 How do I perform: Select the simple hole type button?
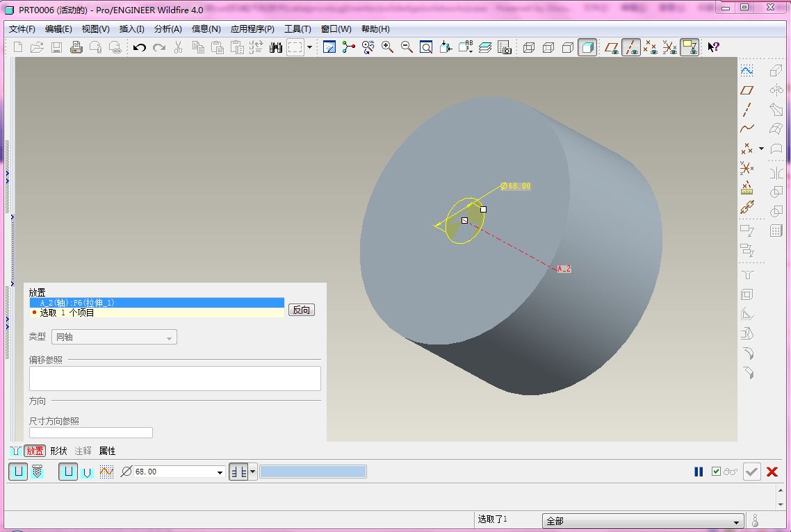coord(18,472)
